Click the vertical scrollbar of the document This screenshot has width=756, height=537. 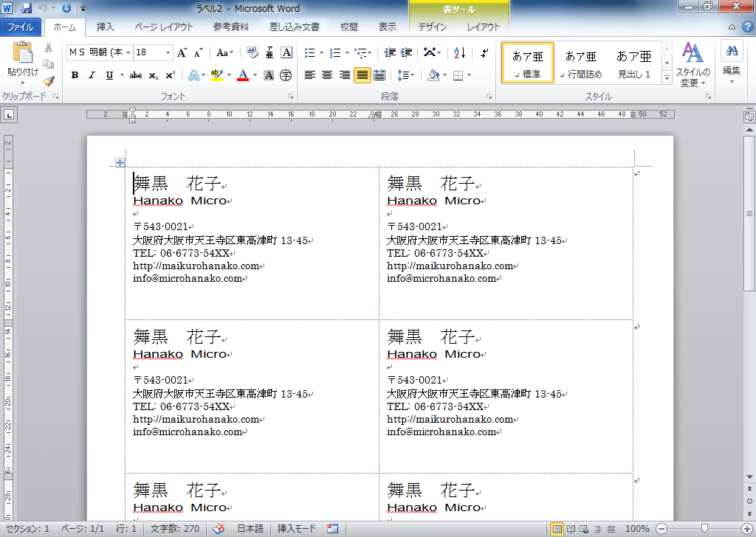click(749, 221)
